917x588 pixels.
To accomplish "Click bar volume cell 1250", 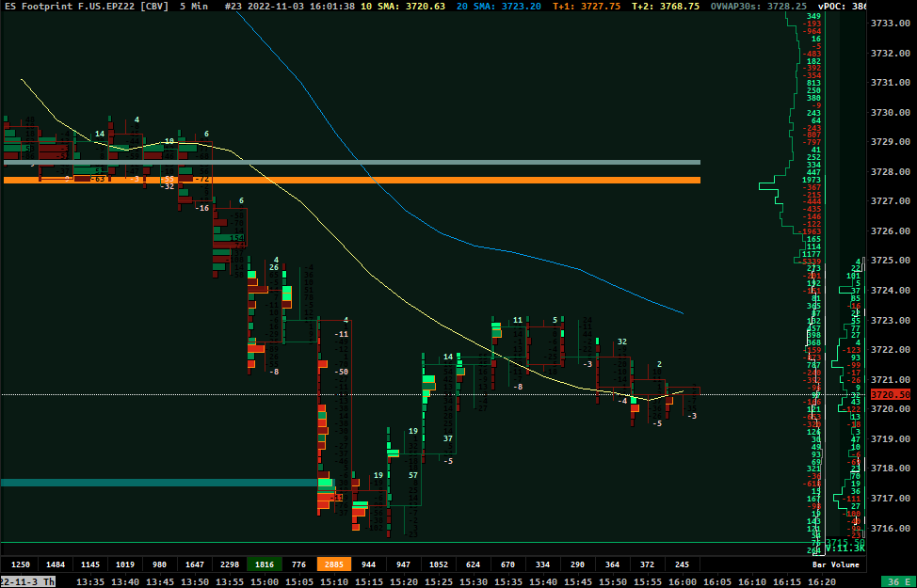I will (x=21, y=564).
